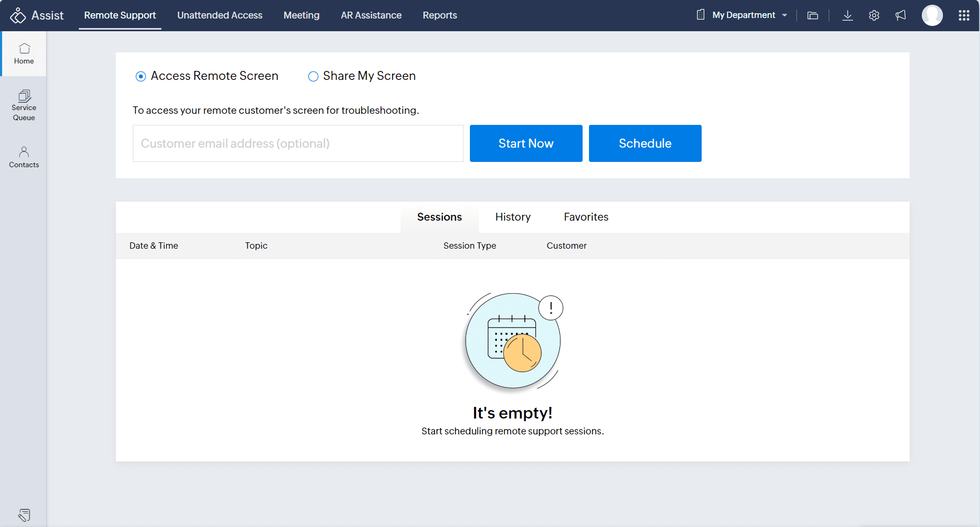
Task: Open the announcements megaphone icon
Action: (901, 15)
